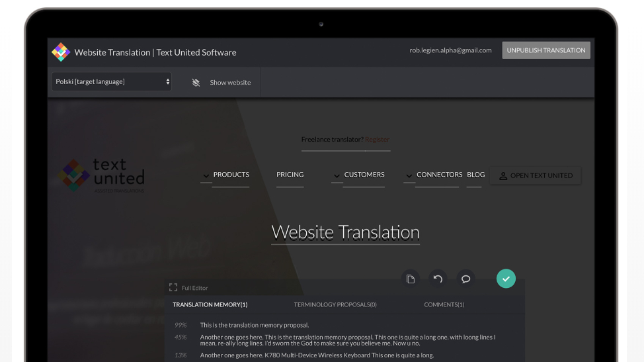This screenshot has width=644, height=362.
Task: Click the Full Editor expand icon
Action: click(x=173, y=288)
